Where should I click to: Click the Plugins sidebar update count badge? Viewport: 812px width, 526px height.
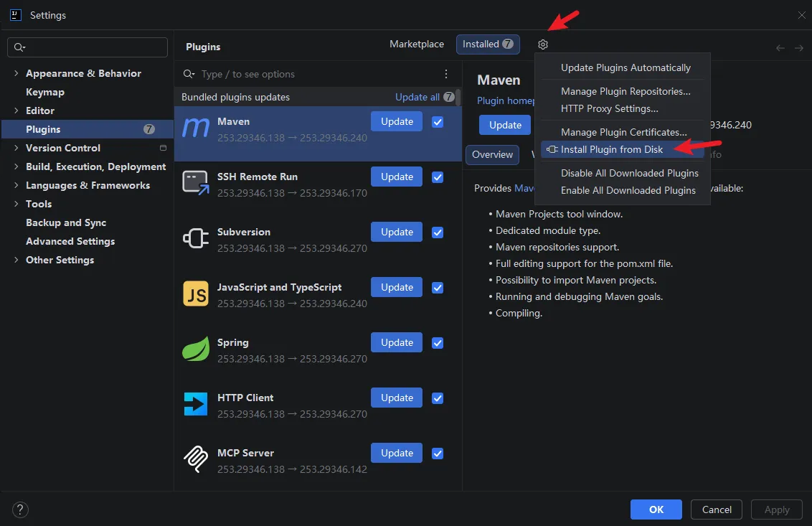click(149, 129)
